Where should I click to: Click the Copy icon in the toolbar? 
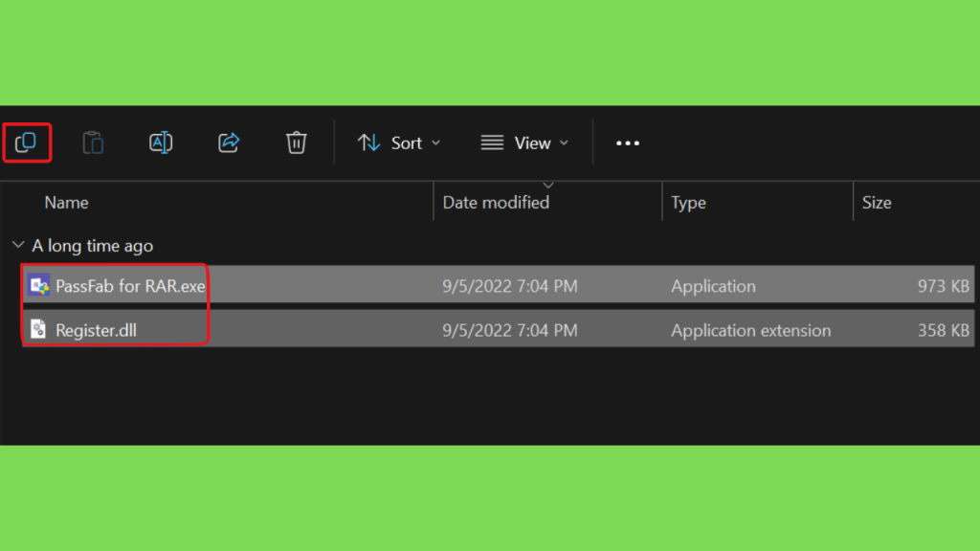coord(26,143)
